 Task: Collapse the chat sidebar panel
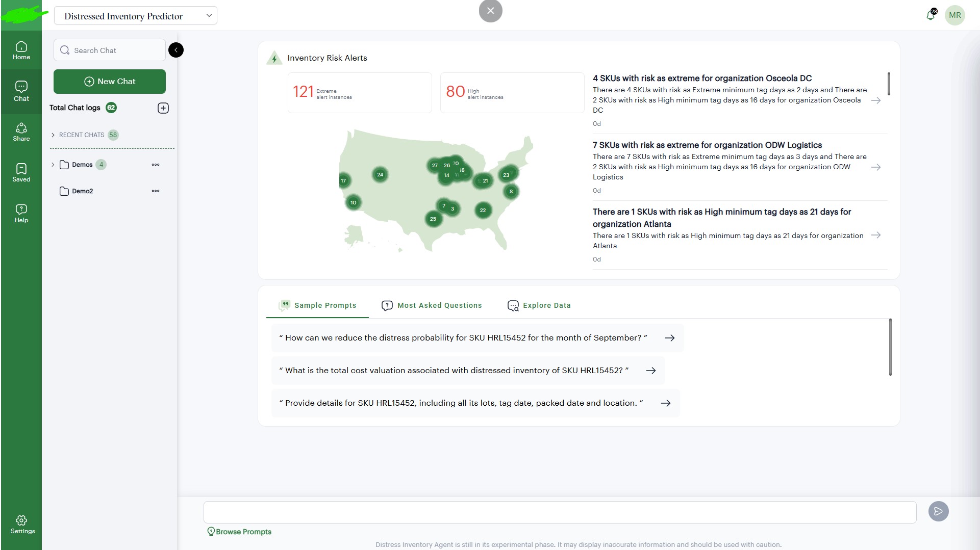[x=176, y=50]
